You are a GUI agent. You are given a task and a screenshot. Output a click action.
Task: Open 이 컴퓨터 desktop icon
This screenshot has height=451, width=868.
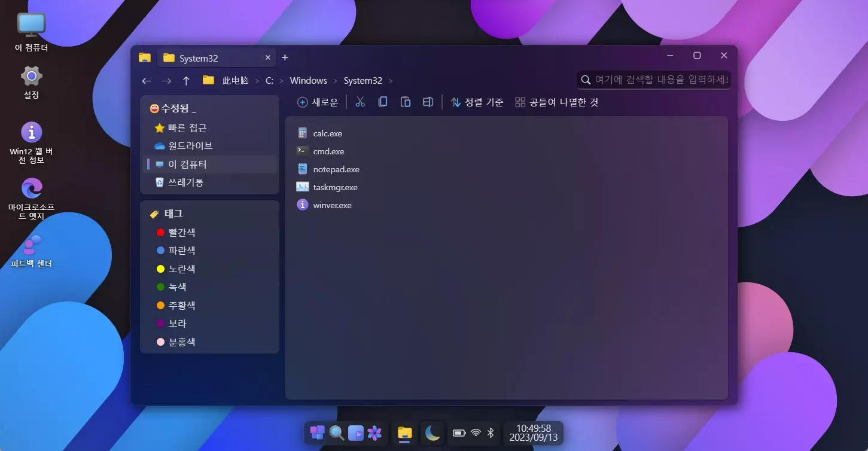[32, 32]
